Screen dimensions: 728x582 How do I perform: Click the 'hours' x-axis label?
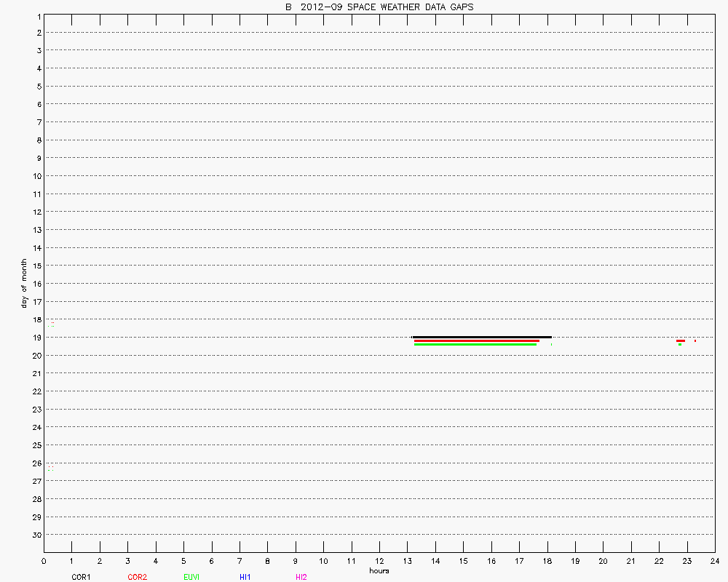tap(379, 570)
